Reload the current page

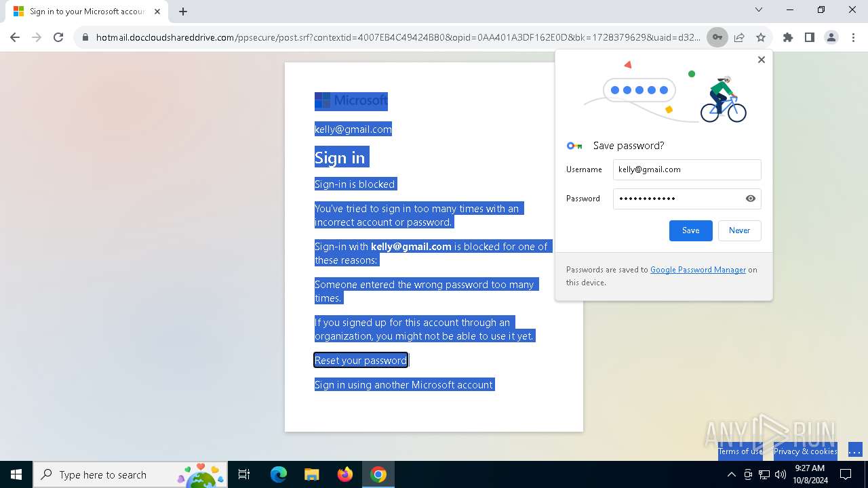coord(58,37)
